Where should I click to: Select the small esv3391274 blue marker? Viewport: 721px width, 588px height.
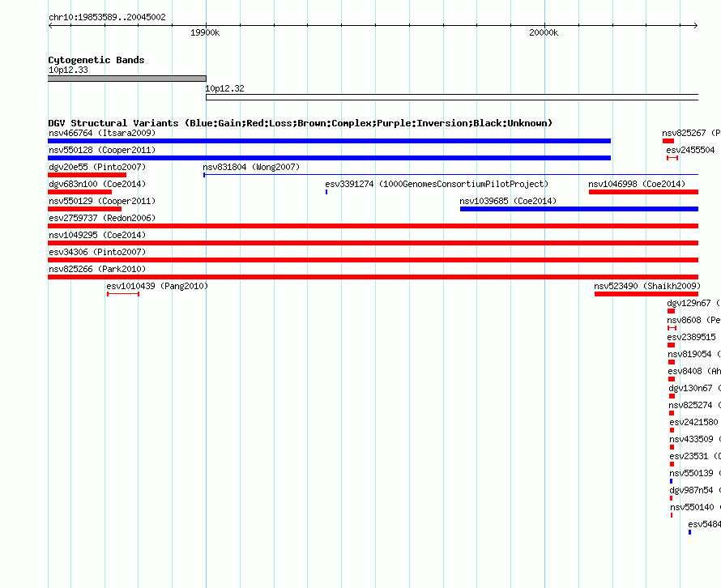click(326, 192)
